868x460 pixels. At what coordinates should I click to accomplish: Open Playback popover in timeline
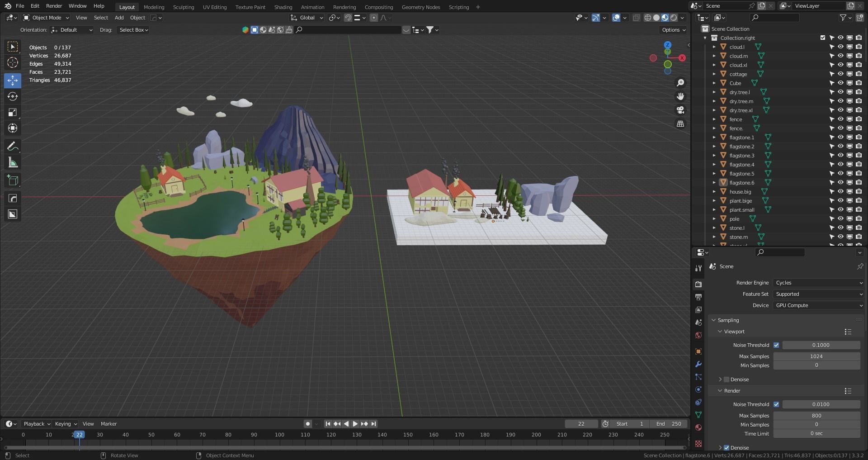point(37,424)
